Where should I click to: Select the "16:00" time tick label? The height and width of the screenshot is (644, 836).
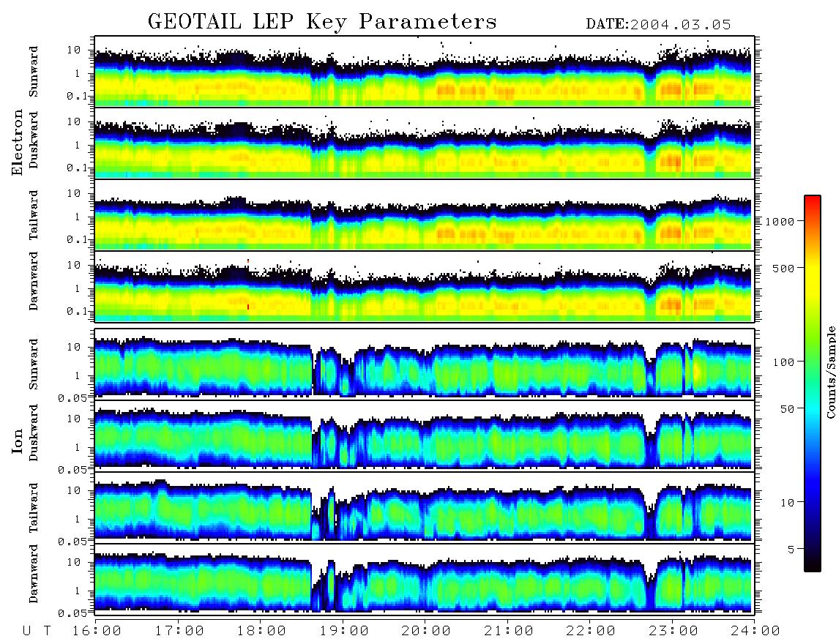click(97, 631)
